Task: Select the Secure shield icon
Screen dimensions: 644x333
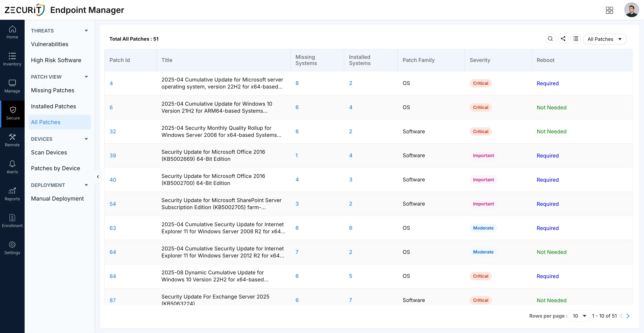Action: tap(13, 110)
